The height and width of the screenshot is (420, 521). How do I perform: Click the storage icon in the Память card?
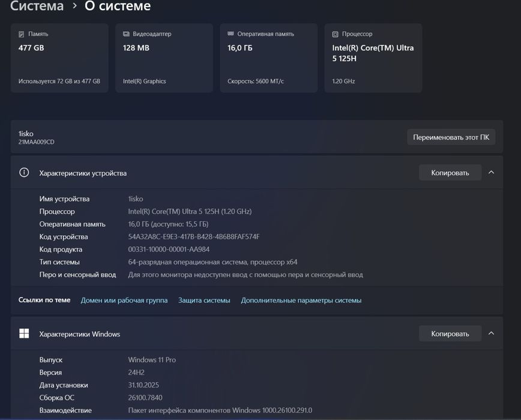tap(22, 34)
